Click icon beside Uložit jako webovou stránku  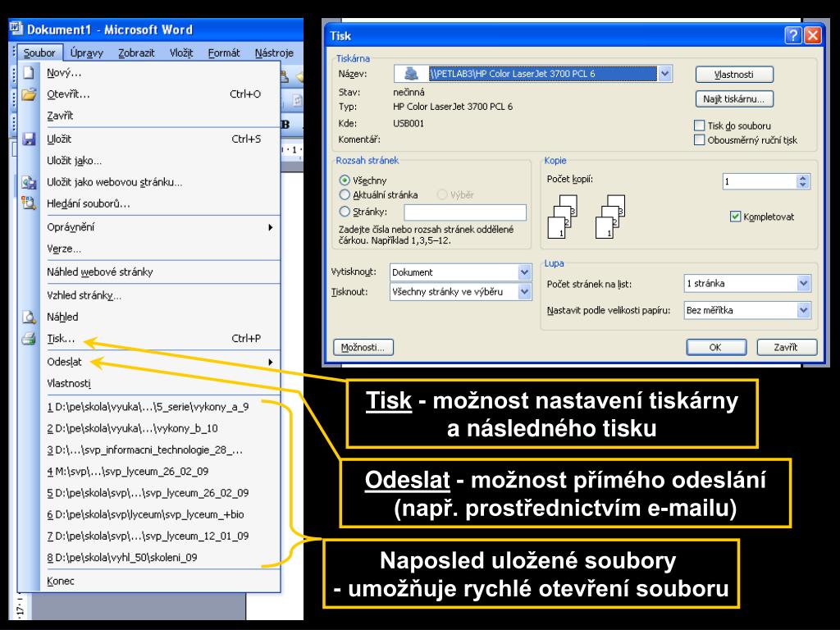tap(29, 182)
